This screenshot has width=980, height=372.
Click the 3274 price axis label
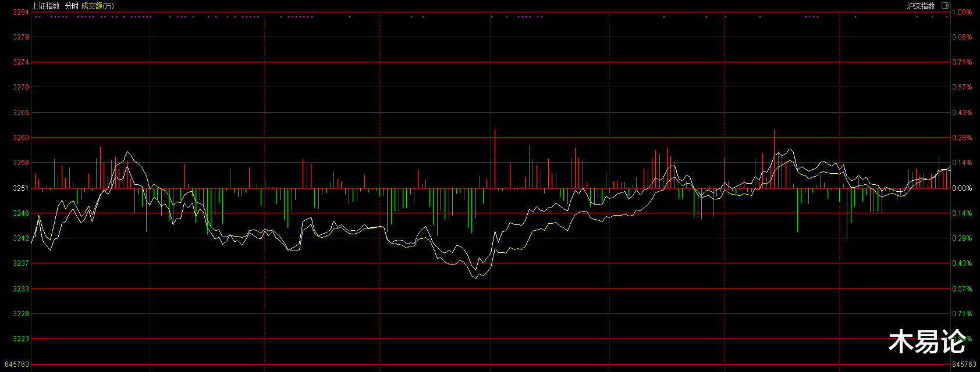coord(21,62)
